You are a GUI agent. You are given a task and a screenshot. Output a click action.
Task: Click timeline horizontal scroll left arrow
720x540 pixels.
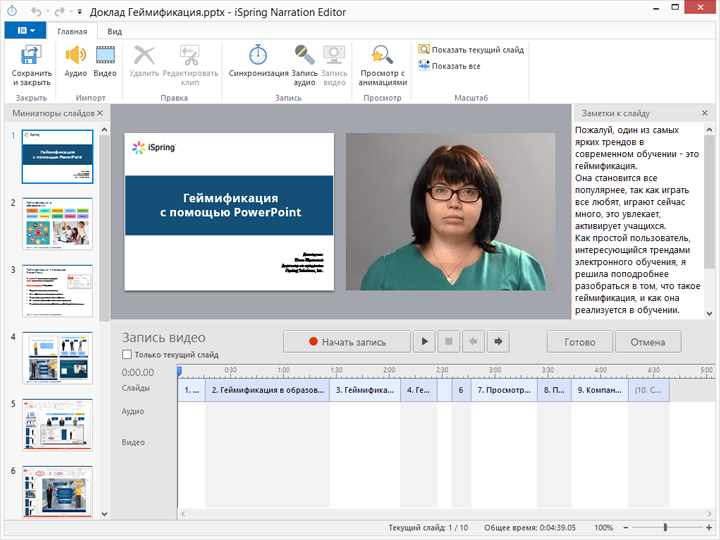click(x=183, y=514)
